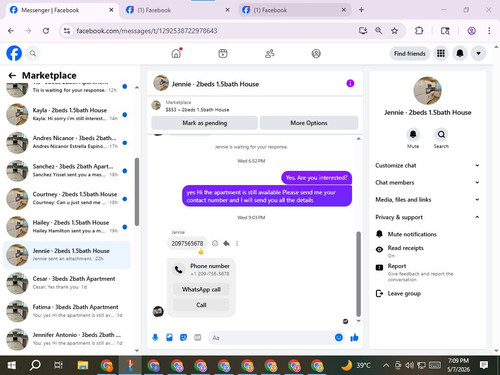Click More Options button
The height and width of the screenshot is (375, 500).
click(309, 123)
